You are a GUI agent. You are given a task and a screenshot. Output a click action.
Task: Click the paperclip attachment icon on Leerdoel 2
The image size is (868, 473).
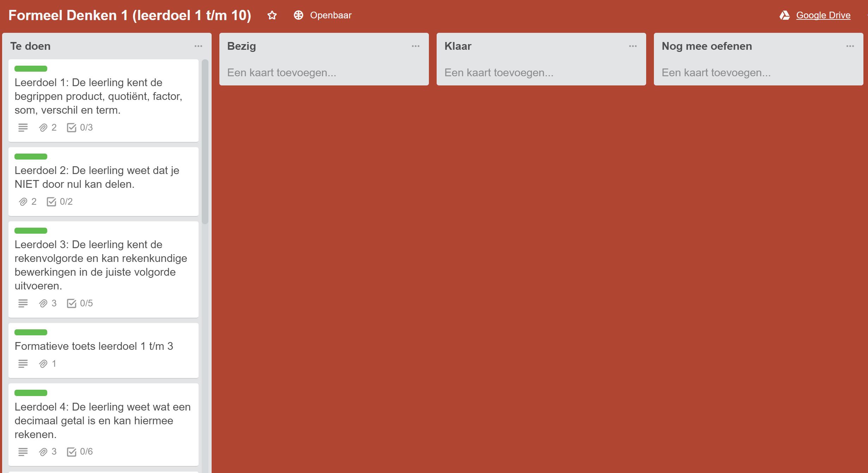click(24, 202)
